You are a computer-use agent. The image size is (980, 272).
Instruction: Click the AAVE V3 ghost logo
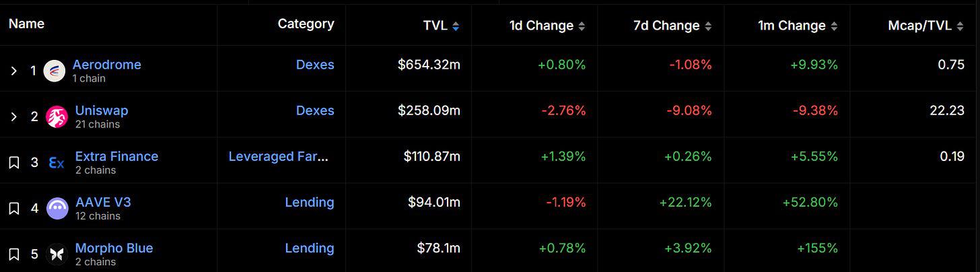[57, 209]
